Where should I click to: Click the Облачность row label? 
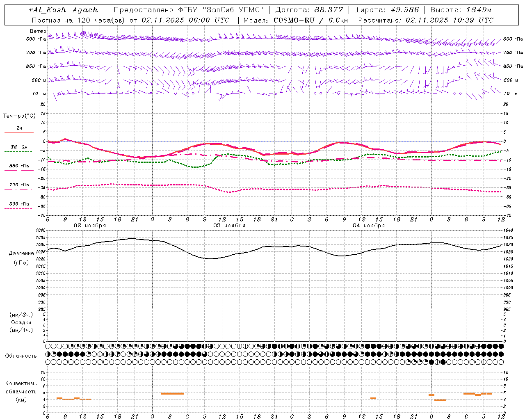(21, 356)
